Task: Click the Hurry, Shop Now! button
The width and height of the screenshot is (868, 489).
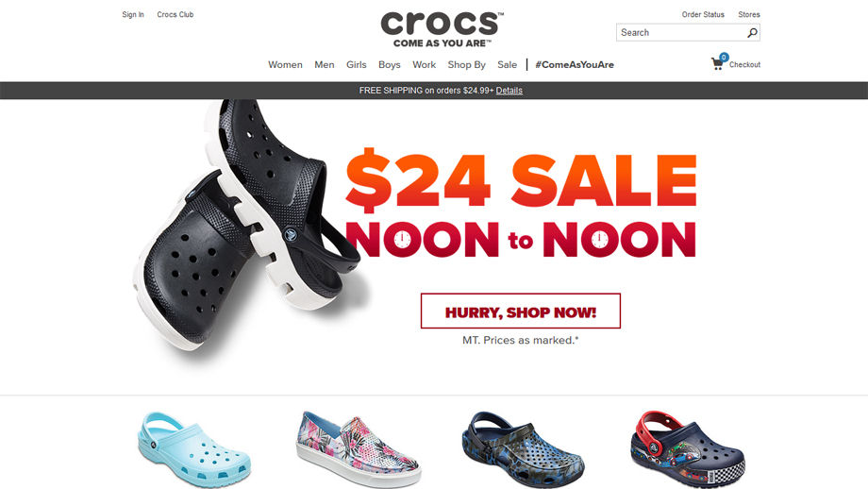Action: coord(521,311)
